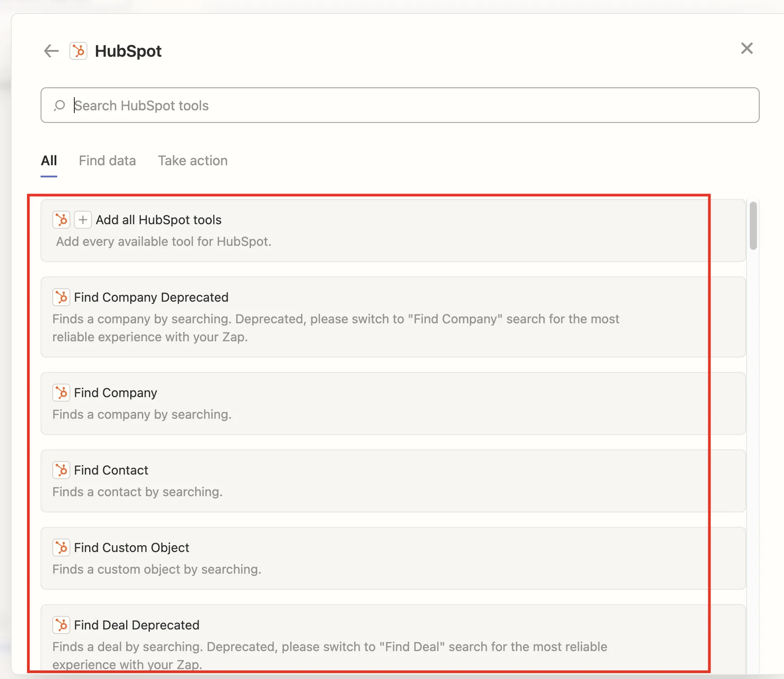The height and width of the screenshot is (679, 784).
Task: Switch to the Take action tab
Action: tap(192, 161)
